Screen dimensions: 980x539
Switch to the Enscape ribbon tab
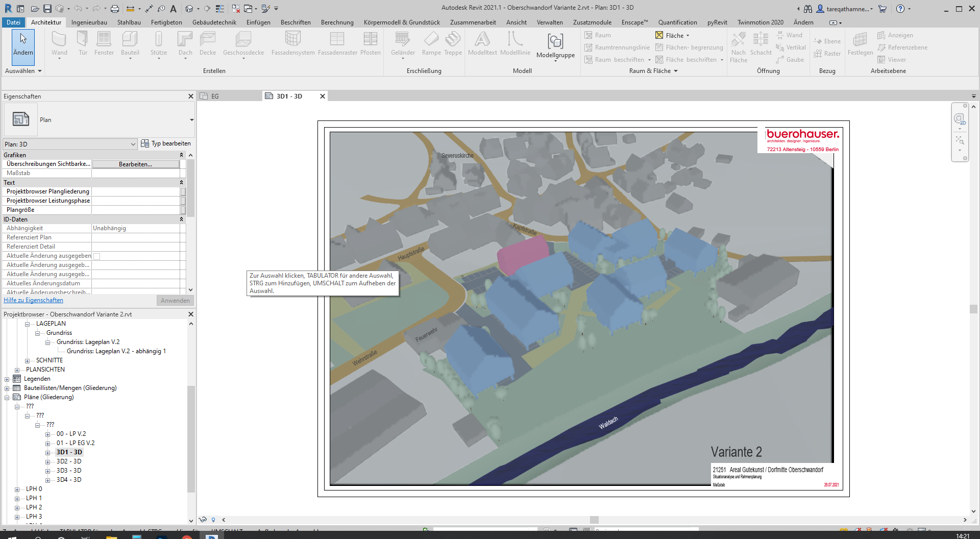point(634,22)
